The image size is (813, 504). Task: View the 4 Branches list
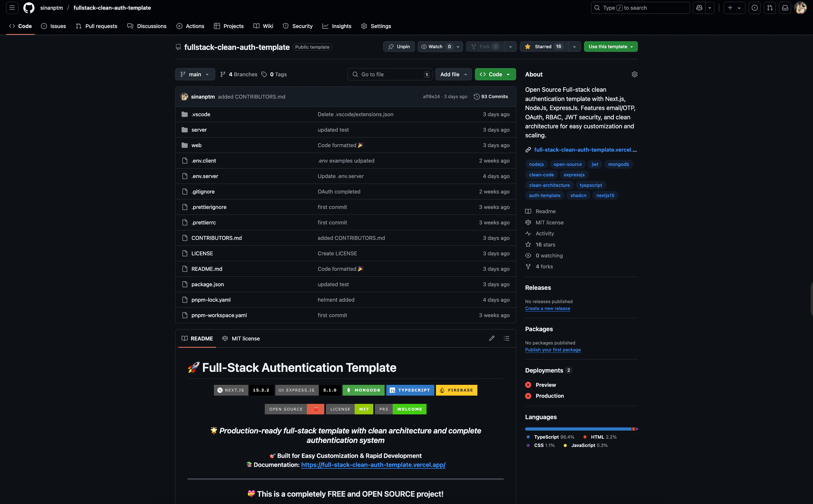[239, 74]
